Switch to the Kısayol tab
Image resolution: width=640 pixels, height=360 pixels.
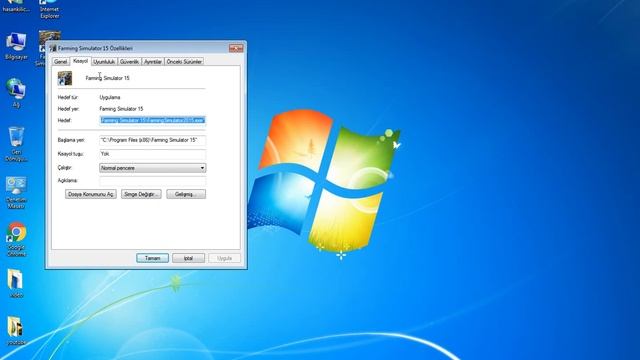coord(80,61)
